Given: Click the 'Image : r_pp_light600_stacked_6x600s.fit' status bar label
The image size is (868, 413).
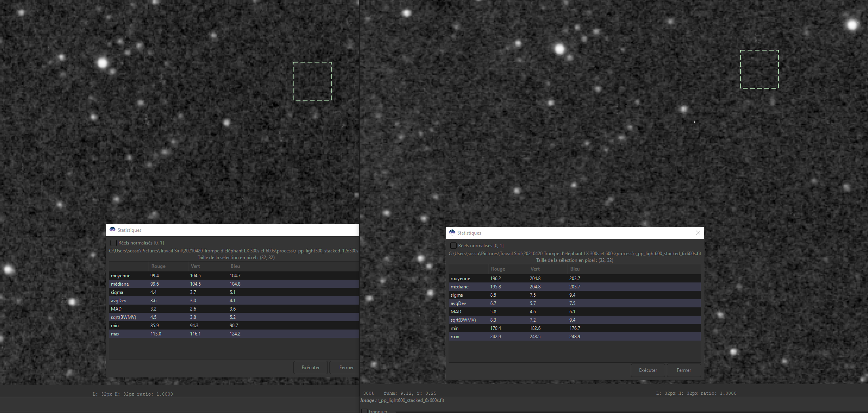Looking at the screenshot, I should (402, 400).
